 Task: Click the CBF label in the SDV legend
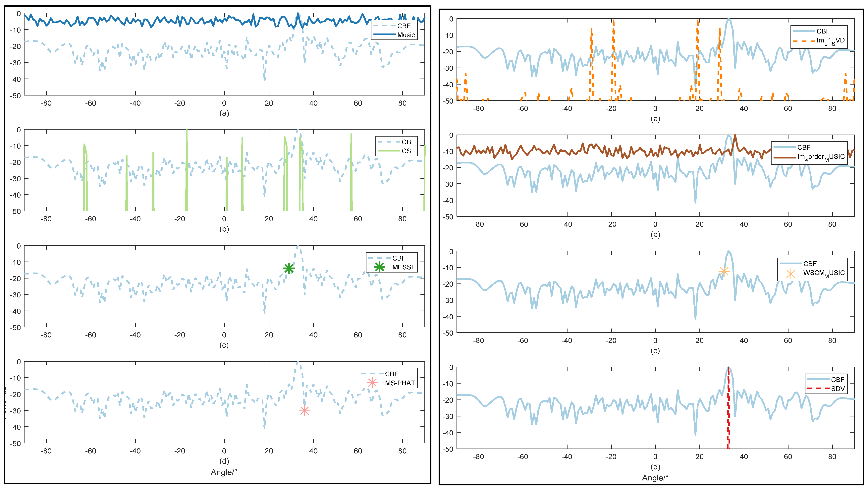coord(837,380)
